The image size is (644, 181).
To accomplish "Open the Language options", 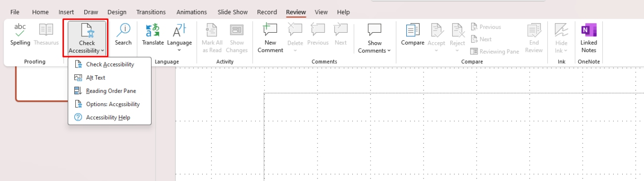I will point(179,38).
